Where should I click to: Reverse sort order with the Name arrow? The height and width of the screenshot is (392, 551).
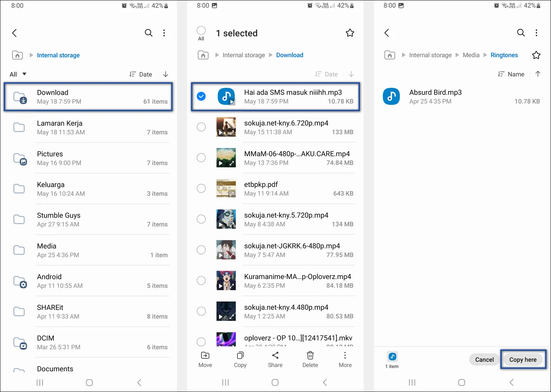[x=538, y=74]
